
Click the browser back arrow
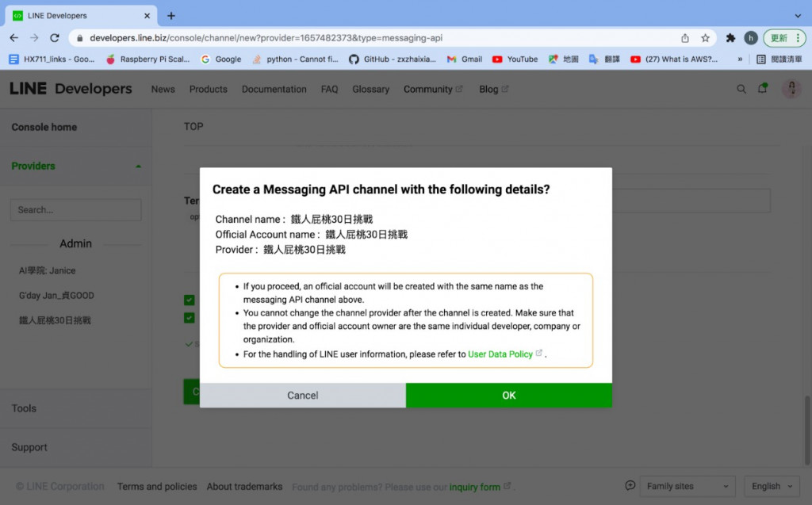(x=14, y=38)
